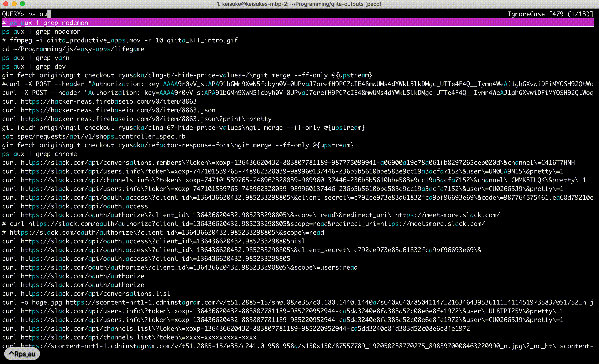Click the green fullscreen window button

click(x=22, y=4)
